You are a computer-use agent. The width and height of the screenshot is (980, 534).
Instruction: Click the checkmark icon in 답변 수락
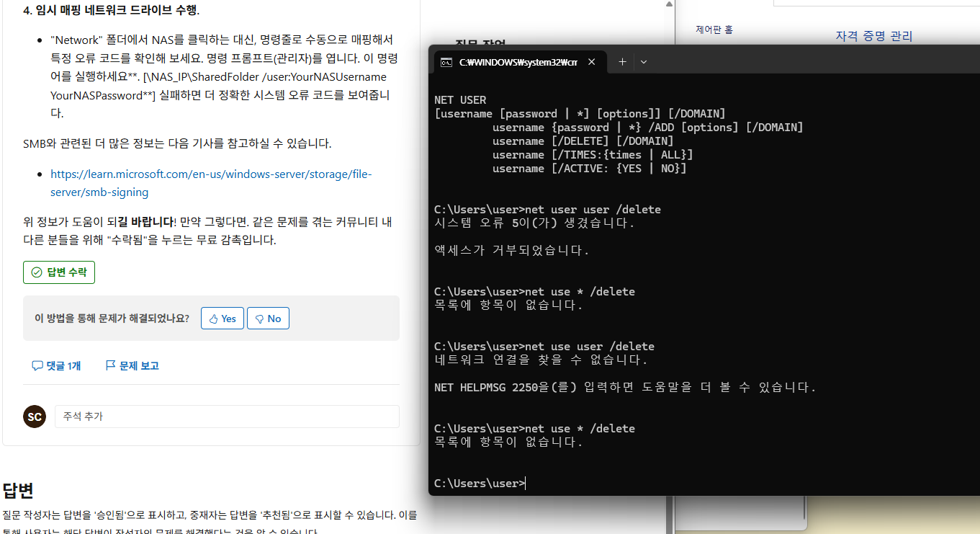37,272
